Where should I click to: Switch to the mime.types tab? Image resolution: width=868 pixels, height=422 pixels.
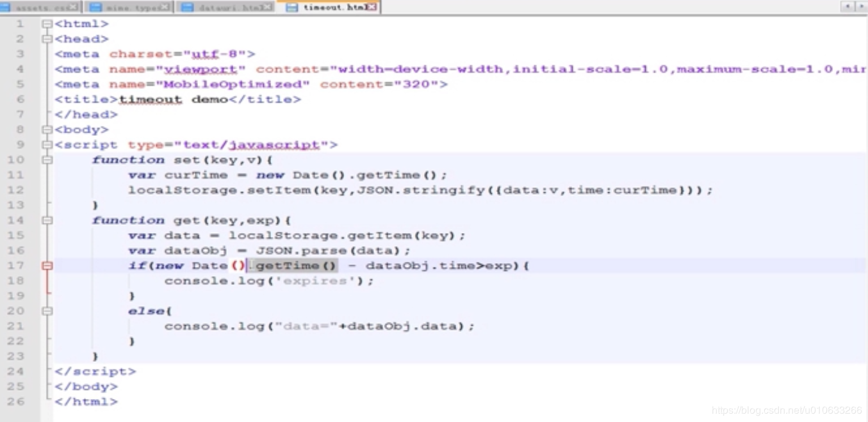(x=130, y=7)
